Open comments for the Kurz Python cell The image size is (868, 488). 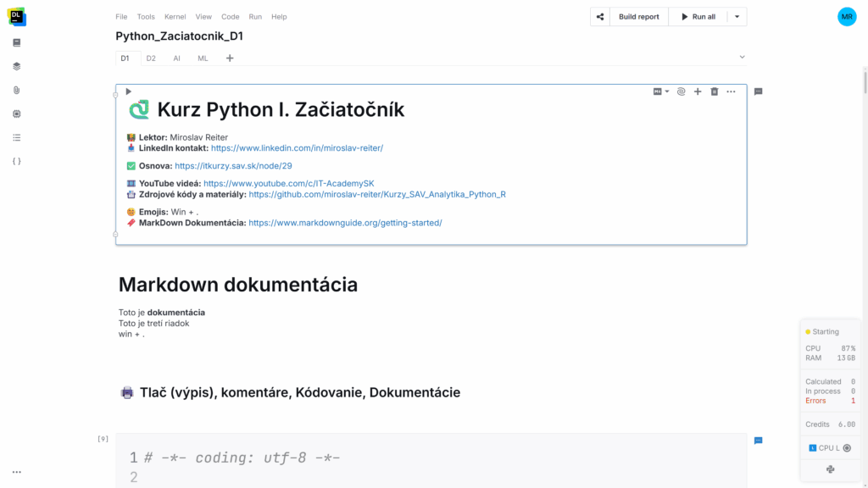click(759, 91)
